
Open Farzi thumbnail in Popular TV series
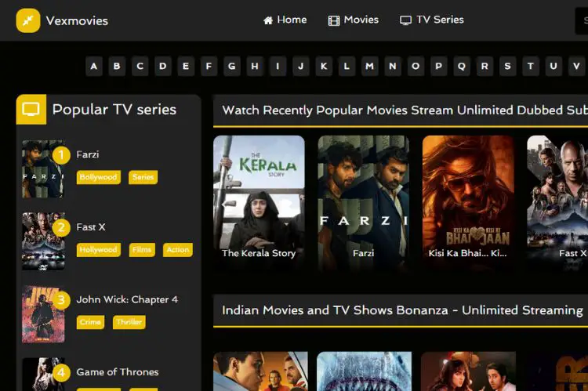point(43,169)
